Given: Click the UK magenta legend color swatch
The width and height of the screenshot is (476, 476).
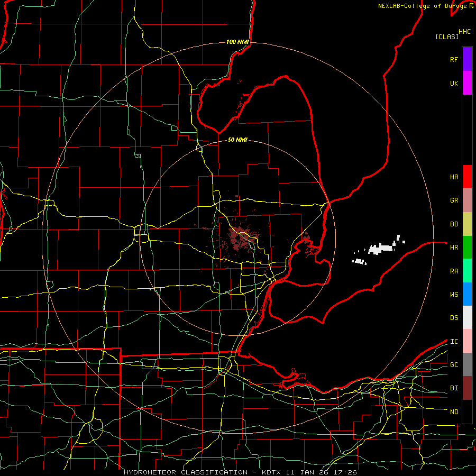Looking at the screenshot, I should coord(467,83).
